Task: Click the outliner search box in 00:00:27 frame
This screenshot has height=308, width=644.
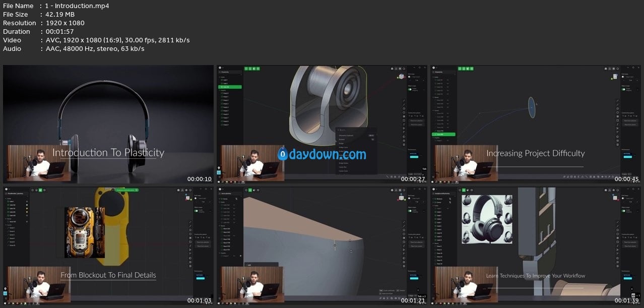Action: (230, 72)
